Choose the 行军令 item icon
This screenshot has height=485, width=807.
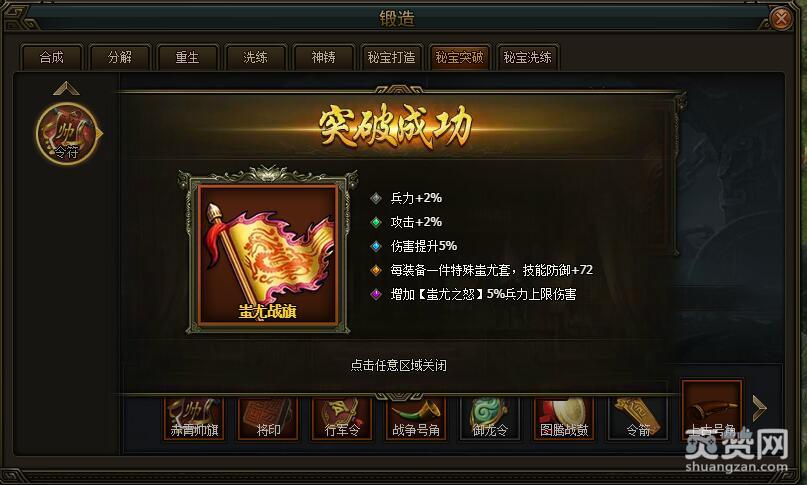click(342, 418)
